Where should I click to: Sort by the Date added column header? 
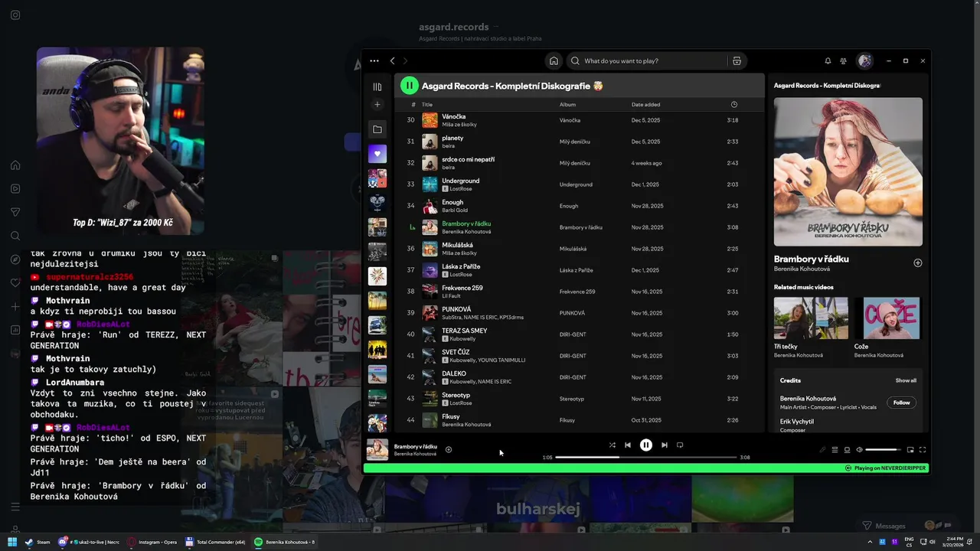pyautogui.click(x=645, y=105)
